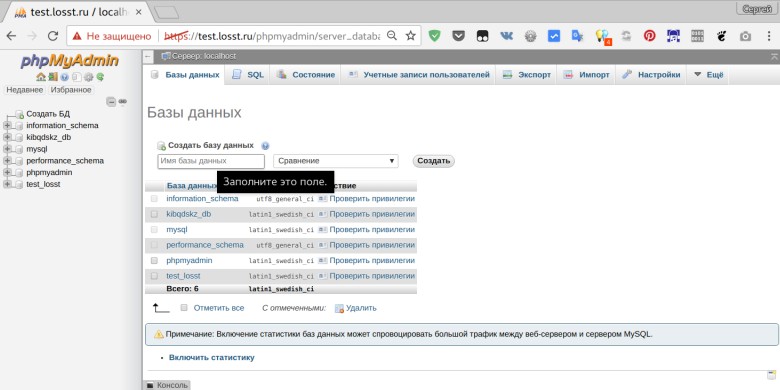Image resolution: width=780 pixels, height=390 pixels.
Task: Click Удалить for checked databases
Action: click(356, 308)
